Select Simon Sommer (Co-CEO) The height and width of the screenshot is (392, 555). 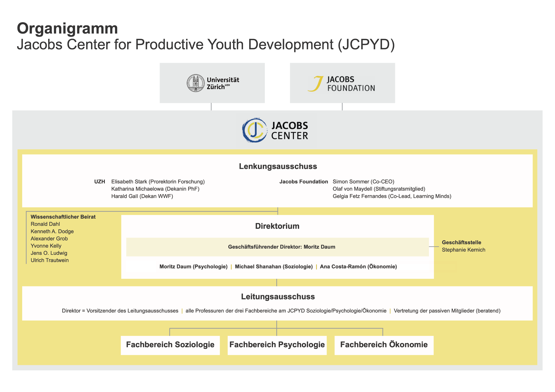[363, 182]
